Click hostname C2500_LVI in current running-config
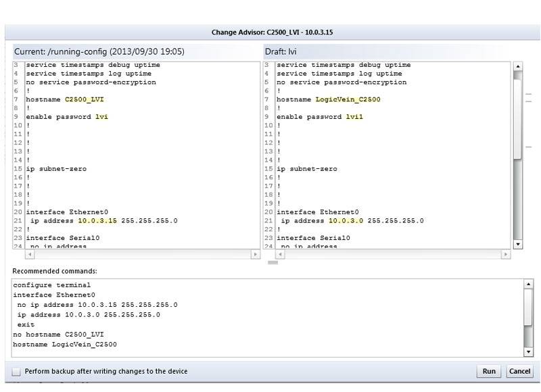 click(x=85, y=99)
